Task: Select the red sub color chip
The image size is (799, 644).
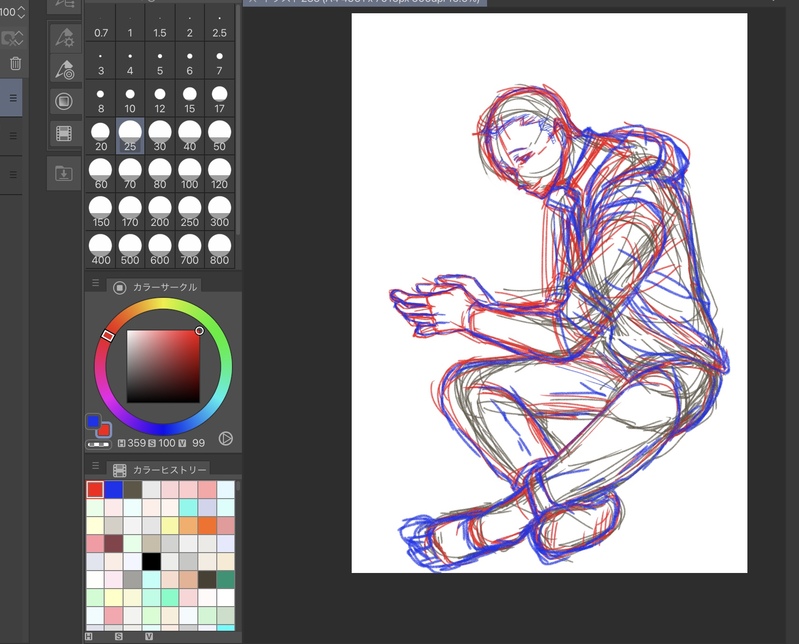Action: pyautogui.click(x=104, y=430)
